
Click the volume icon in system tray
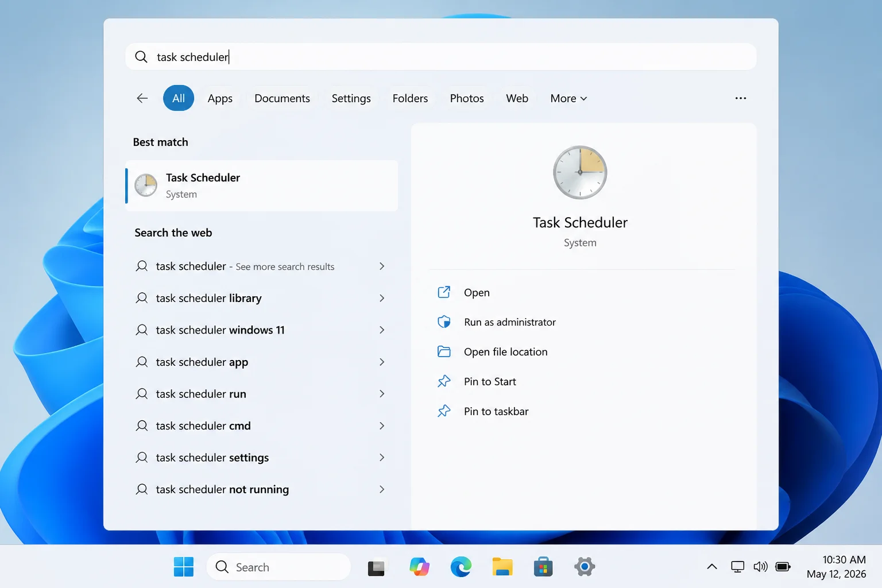click(760, 567)
